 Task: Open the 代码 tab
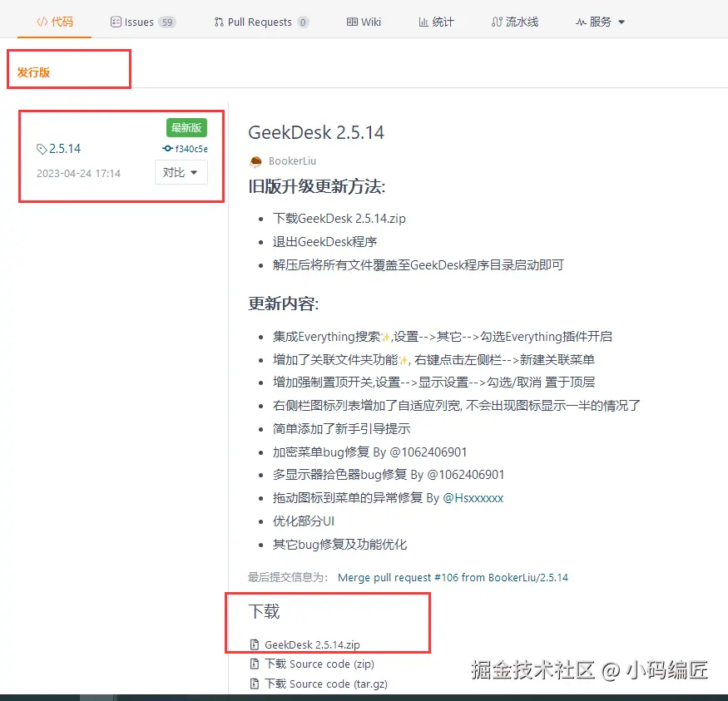tap(55, 22)
